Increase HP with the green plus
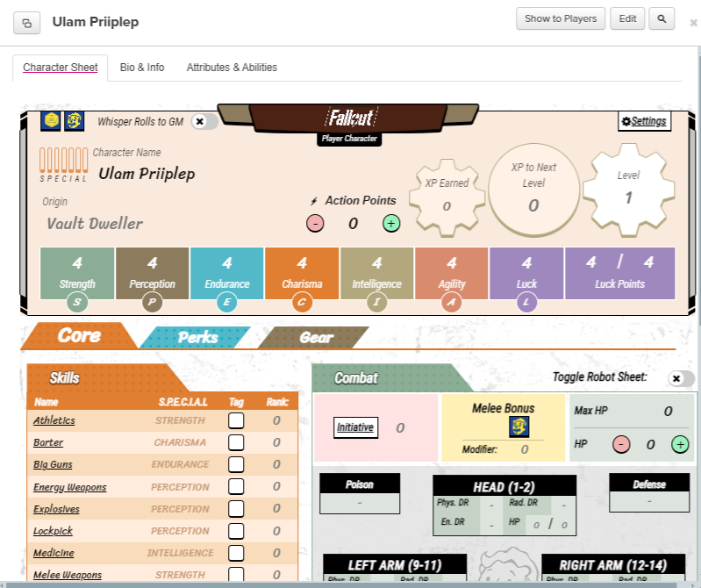The height and width of the screenshot is (588, 701). pyautogui.click(x=680, y=445)
